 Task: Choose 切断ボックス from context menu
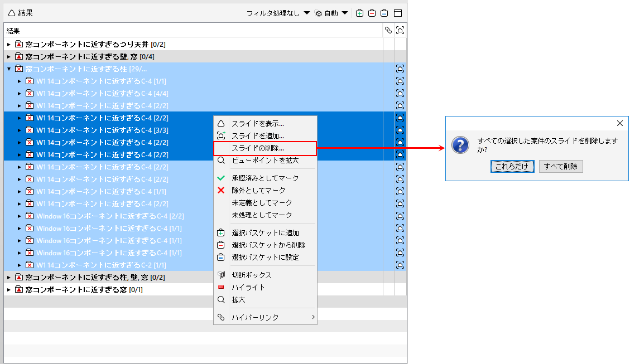click(265, 275)
